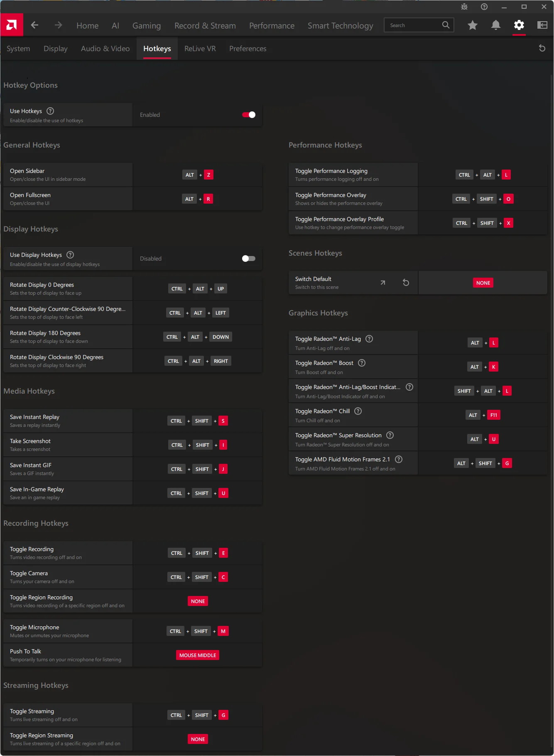Screen dimensions: 554x756
Task: Reset the Switch Default scene hotkey
Action: pyautogui.click(x=406, y=283)
